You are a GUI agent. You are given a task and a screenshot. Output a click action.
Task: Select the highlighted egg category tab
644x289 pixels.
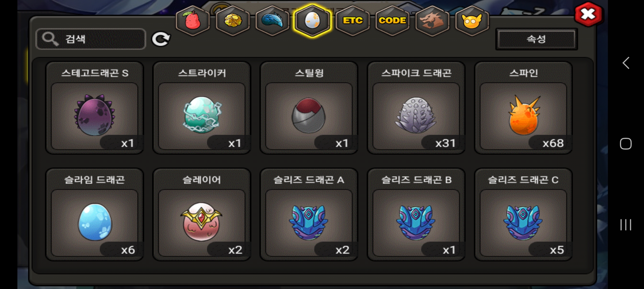click(x=312, y=21)
